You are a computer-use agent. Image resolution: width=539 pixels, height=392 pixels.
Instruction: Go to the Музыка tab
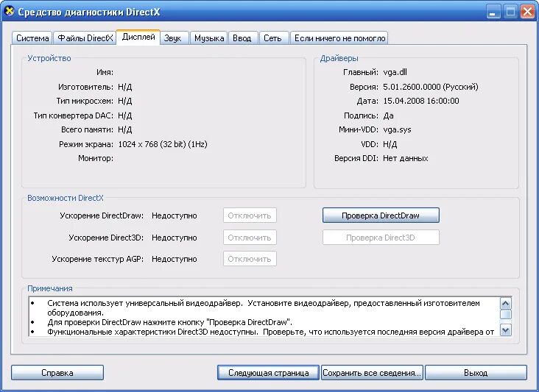pyautogui.click(x=209, y=38)
